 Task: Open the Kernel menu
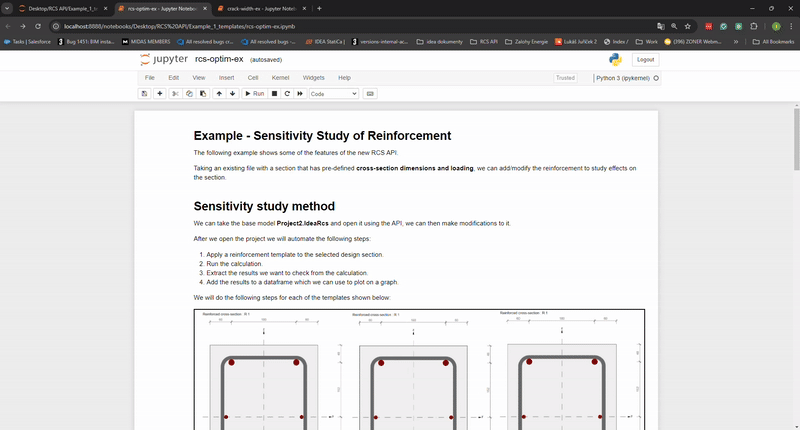[x=281, y=77]
